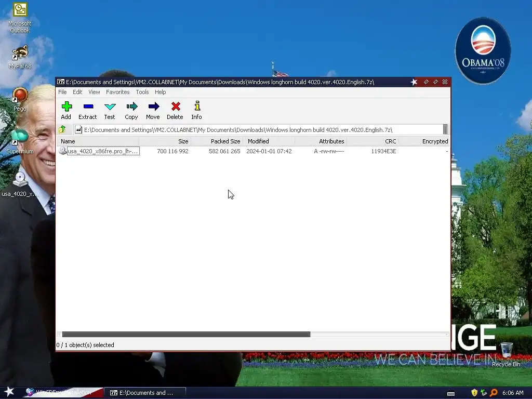Switch to WinCDEmu installation taskbar item
The height and width of the screenshot is (399, 532).
click(x=64, y=393)
